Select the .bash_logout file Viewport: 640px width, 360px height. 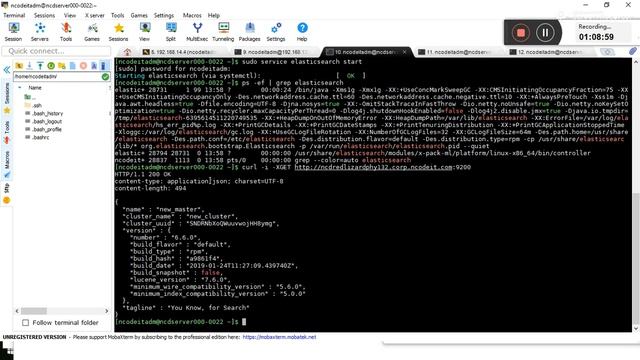coord(44,121)
